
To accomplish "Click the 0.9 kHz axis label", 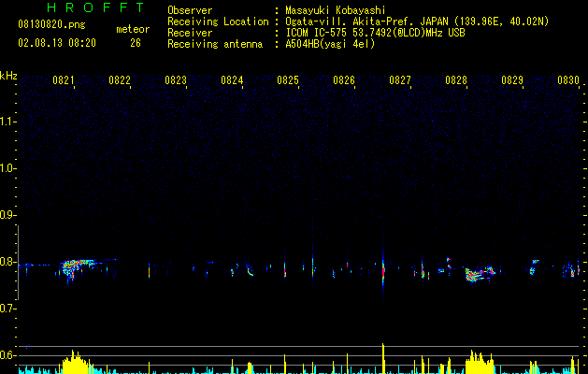I will [x=7, y=215].
